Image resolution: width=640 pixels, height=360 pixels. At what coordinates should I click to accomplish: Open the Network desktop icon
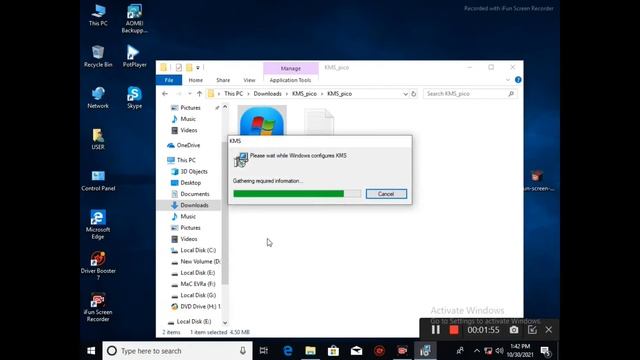[98, 98]
